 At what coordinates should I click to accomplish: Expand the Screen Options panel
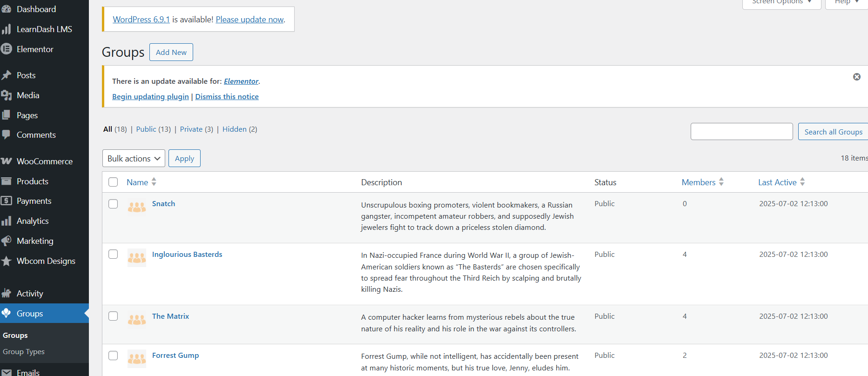pos(782,2)
